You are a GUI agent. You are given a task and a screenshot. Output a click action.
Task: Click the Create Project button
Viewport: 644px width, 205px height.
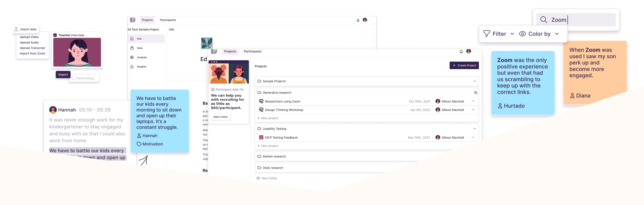[464, 65]
